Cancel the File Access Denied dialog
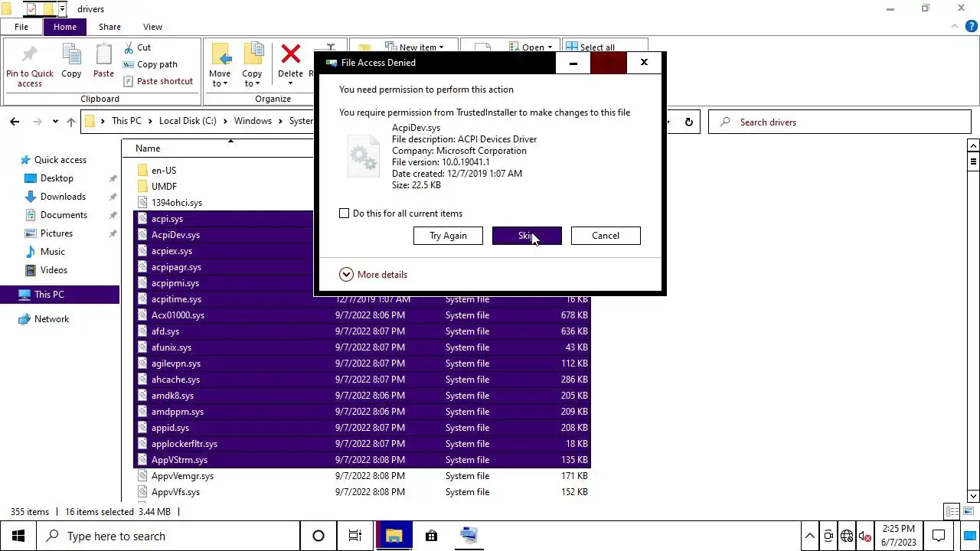This screenshot has height=551, width=980. pyautogui.click(x=606, y=236)
